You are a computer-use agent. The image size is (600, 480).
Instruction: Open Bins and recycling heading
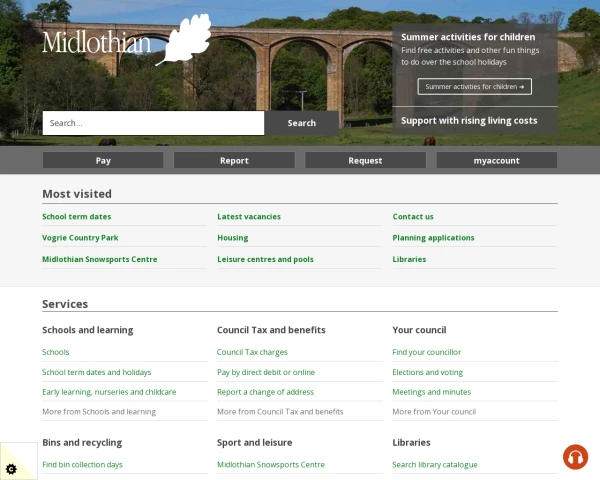click(82, 442)
